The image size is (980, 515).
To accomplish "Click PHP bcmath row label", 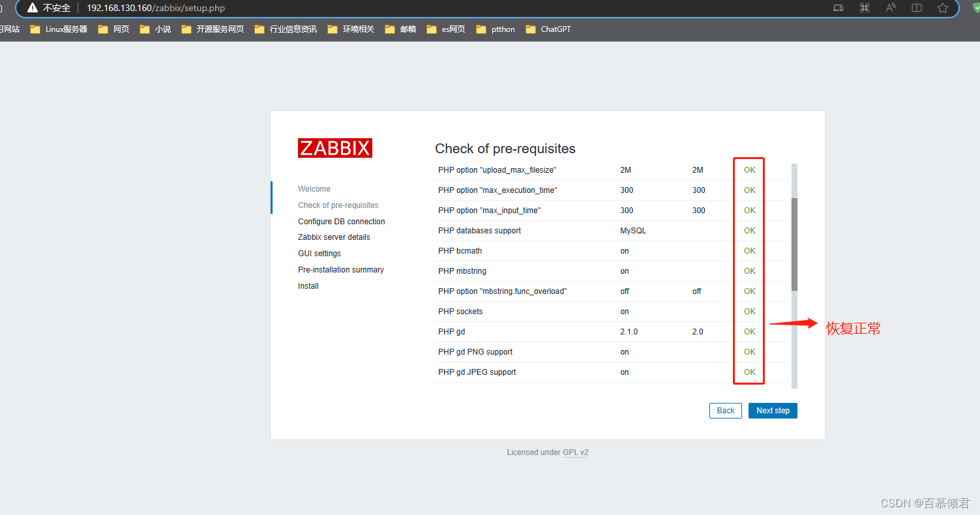I will click(460, 251).
